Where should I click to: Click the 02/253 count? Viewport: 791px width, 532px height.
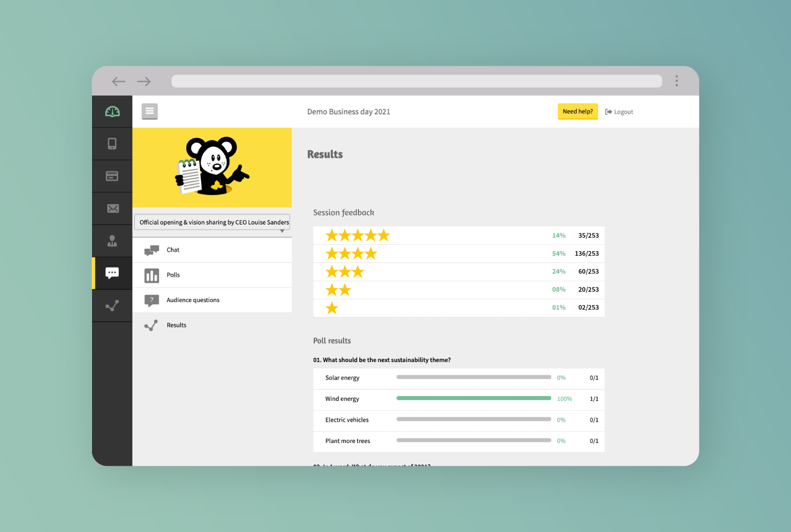point(588,308)
